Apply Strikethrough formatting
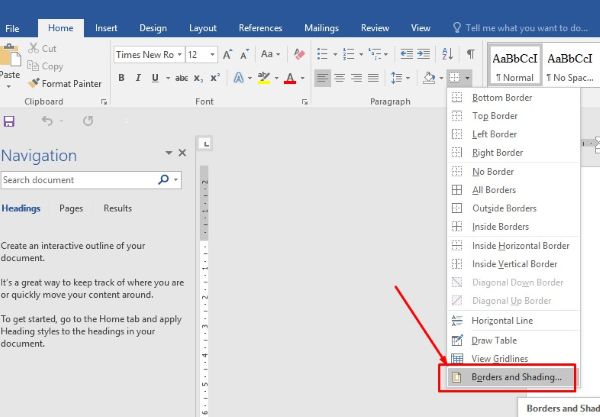 pos(181,78)
